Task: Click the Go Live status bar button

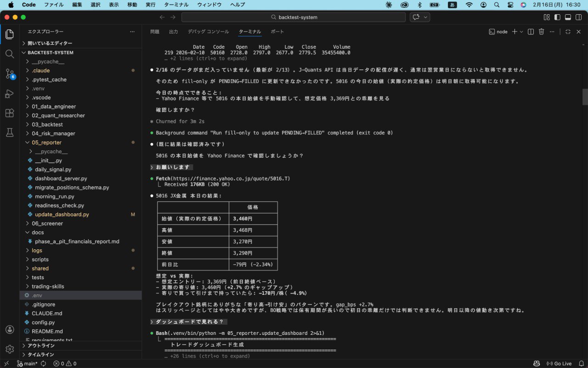Action: 559,363
